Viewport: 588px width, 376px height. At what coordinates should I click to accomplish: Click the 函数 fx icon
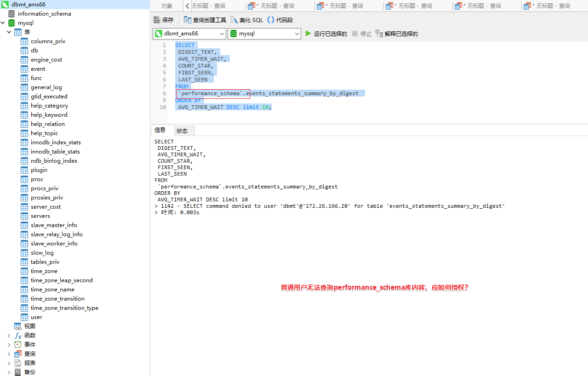click(x=18, y=336)
